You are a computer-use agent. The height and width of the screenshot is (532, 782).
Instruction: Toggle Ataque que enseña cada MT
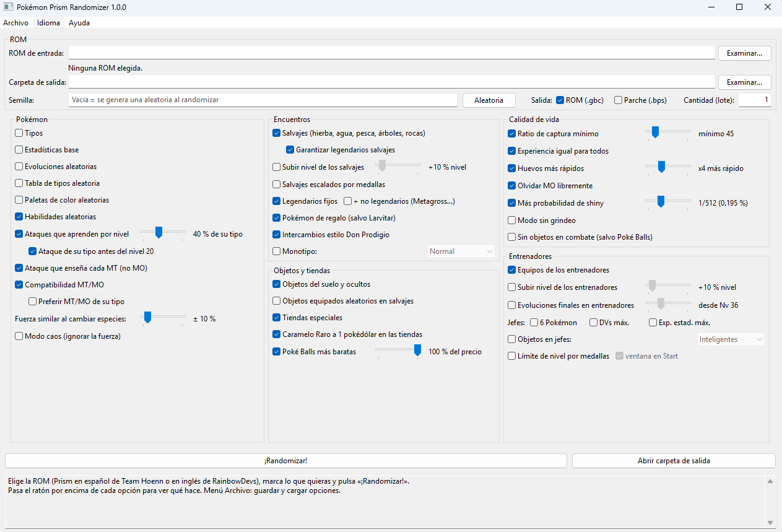(19, 268)
